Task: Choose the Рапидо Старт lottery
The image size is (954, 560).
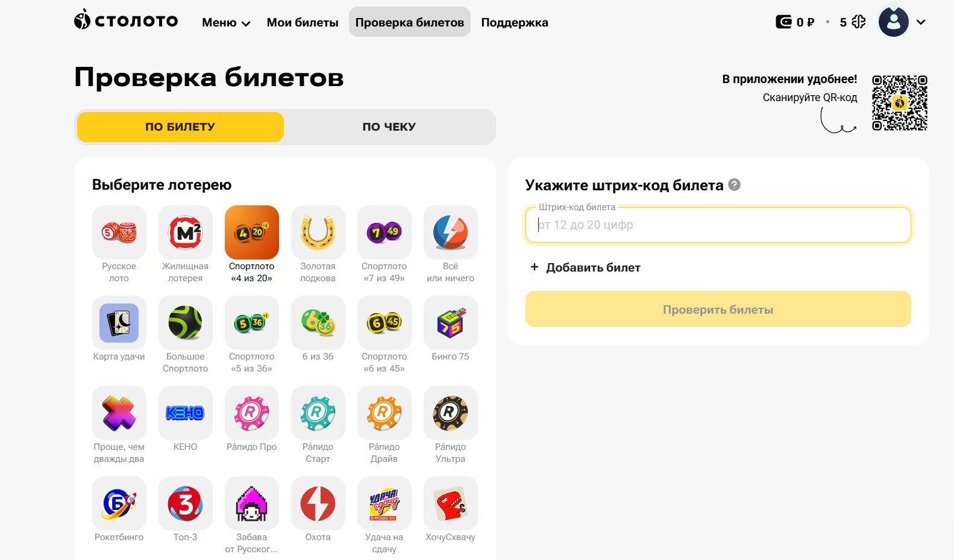Action: pyautogui.click(x=318, y=413)
